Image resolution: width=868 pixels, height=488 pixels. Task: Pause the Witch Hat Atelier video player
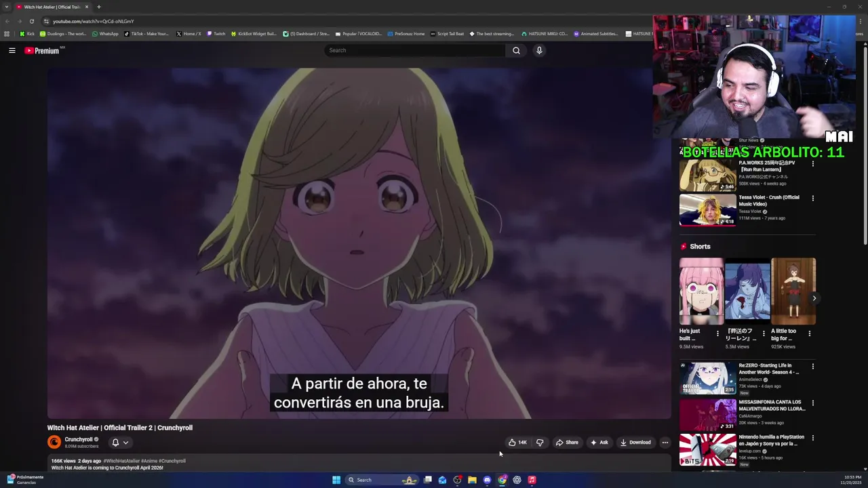point(359,243)
